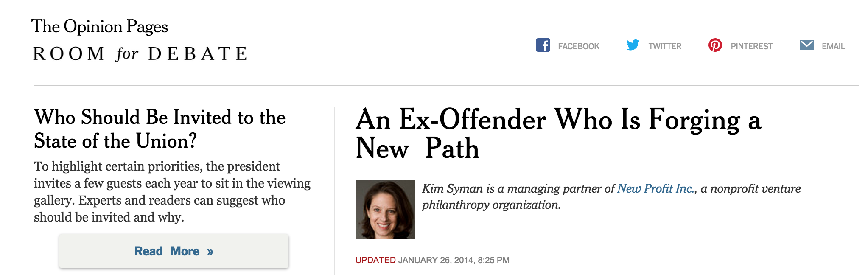This screenshot has height=275, width=868.
Task: Open the New Profit Inc. link
Action: tap(656, 188)
